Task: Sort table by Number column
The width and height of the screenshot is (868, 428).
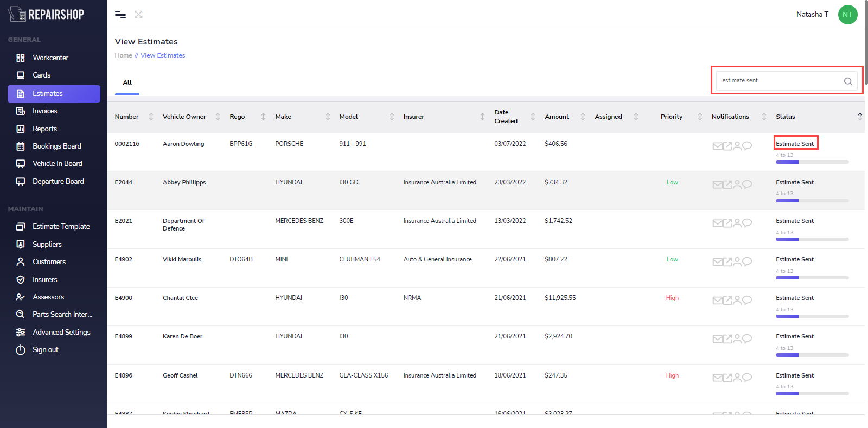Action: [x=151, y=117]
